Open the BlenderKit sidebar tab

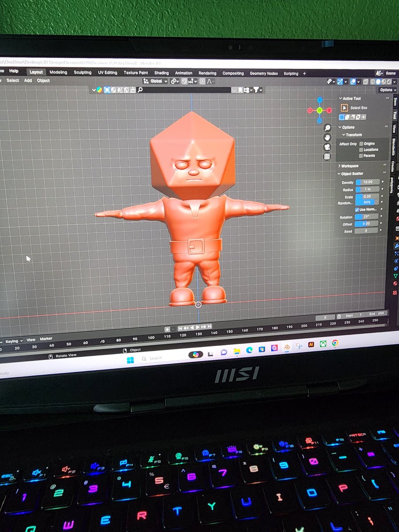394,148
